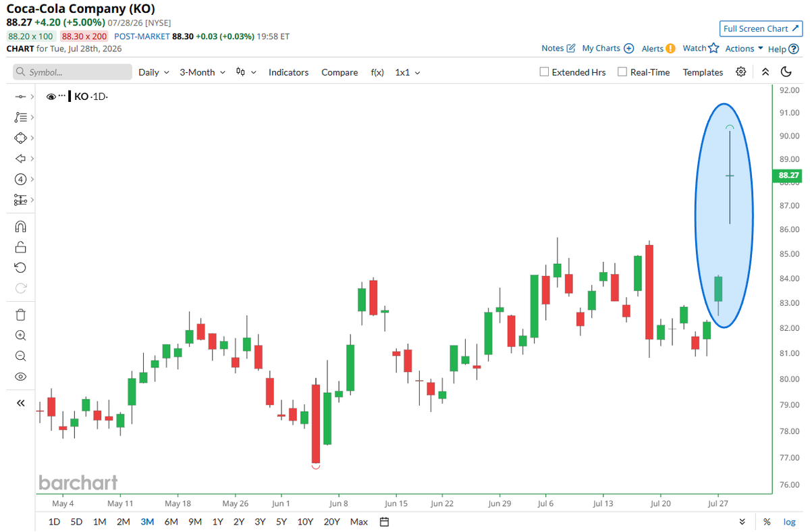This screenshot has height=532, width=810.
Task: Open the calendar date range picker
Action: pos(385,521)
